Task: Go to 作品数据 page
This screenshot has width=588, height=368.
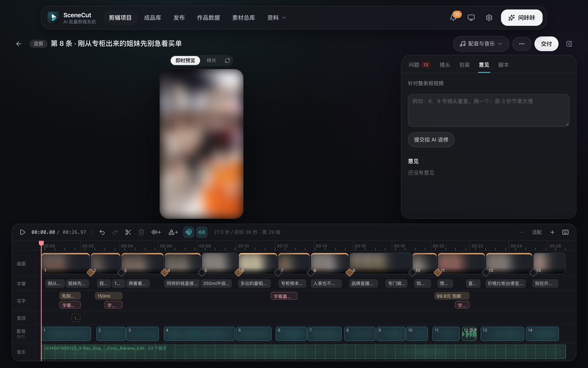Action: point(208,18)
